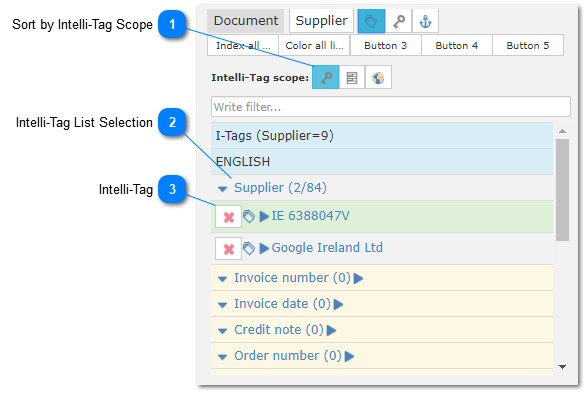The image size is (587, 394).
Task: Select the IE 6388047V tag text
Action: pos(310,216)
